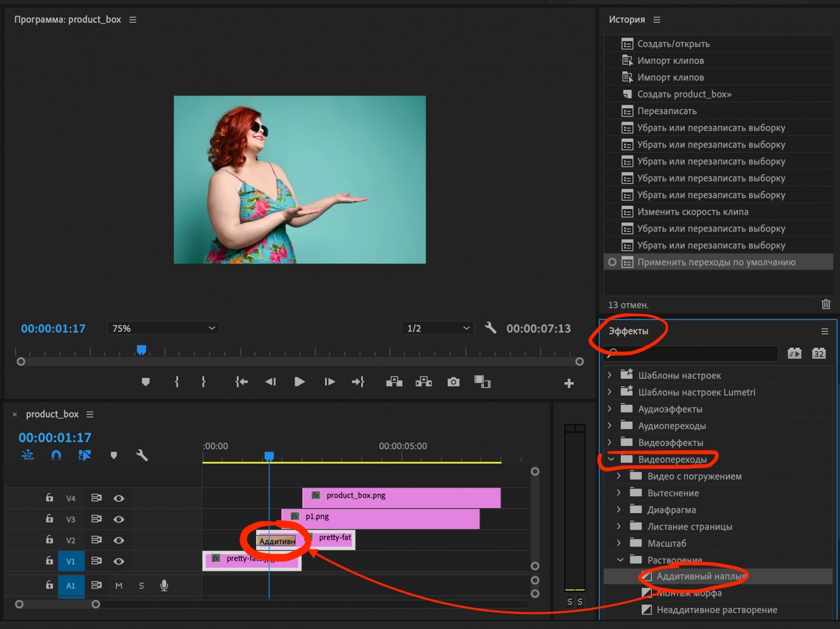Toggle lock on track V3
Screen dimensions: 840x629
tap(49, 519)
